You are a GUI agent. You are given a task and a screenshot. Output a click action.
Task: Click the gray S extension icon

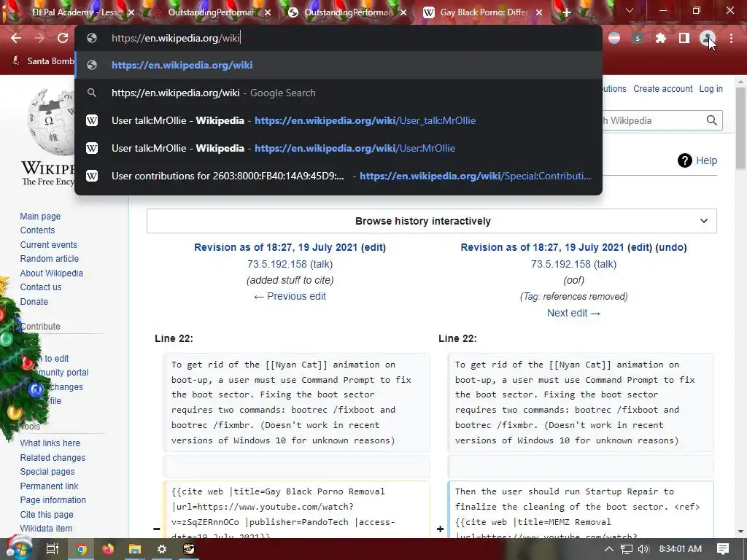(638, 38)
